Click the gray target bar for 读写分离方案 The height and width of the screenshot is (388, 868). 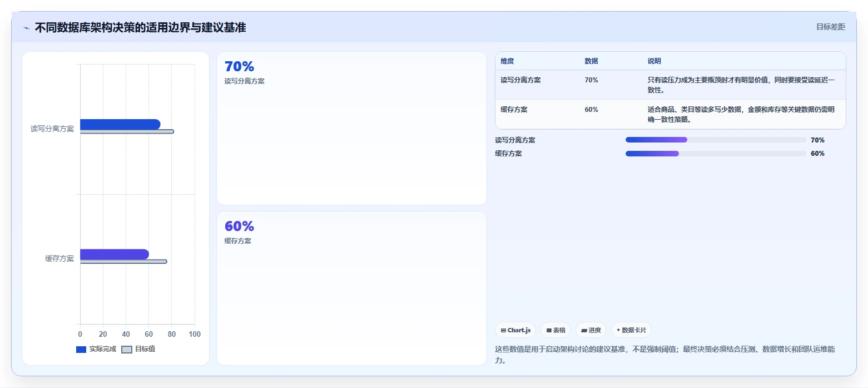[127, 132]
